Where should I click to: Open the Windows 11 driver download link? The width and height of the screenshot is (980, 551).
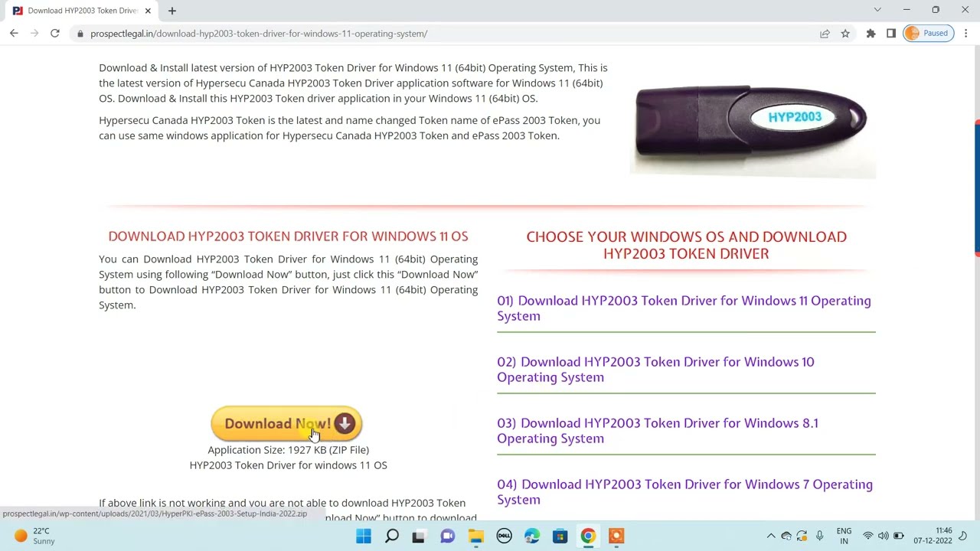(684, 308)
